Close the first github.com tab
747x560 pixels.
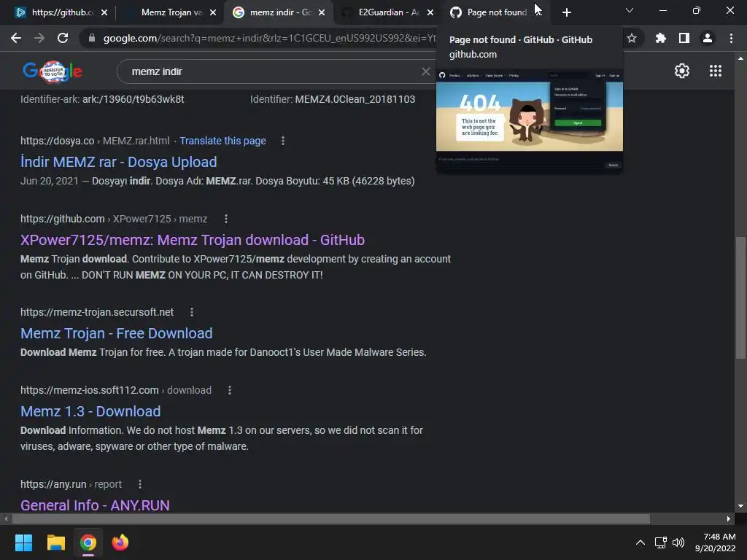[104, 12]
